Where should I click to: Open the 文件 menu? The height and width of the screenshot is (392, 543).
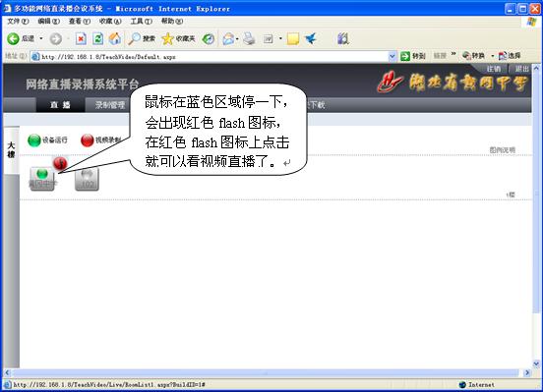[18, 22]
